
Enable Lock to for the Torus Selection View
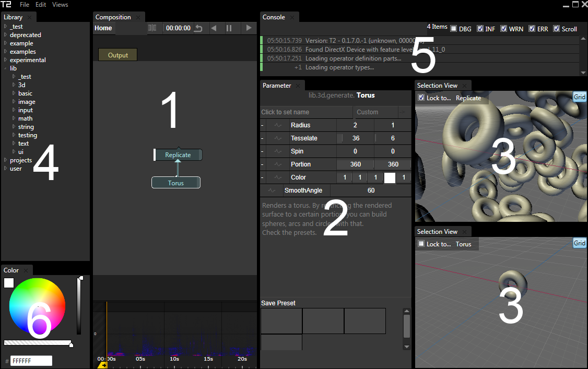421,244
